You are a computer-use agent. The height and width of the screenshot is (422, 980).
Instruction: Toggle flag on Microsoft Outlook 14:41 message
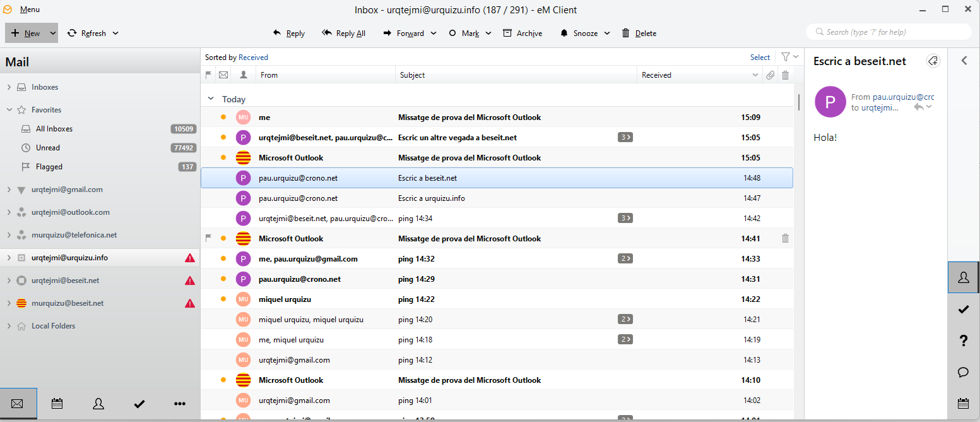click(x=209, y=238)
